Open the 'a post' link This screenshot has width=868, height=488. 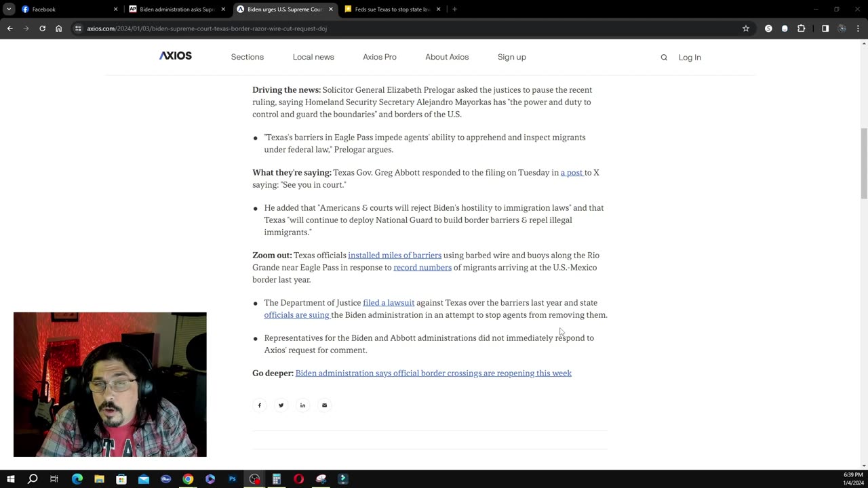tap(572, 173)
